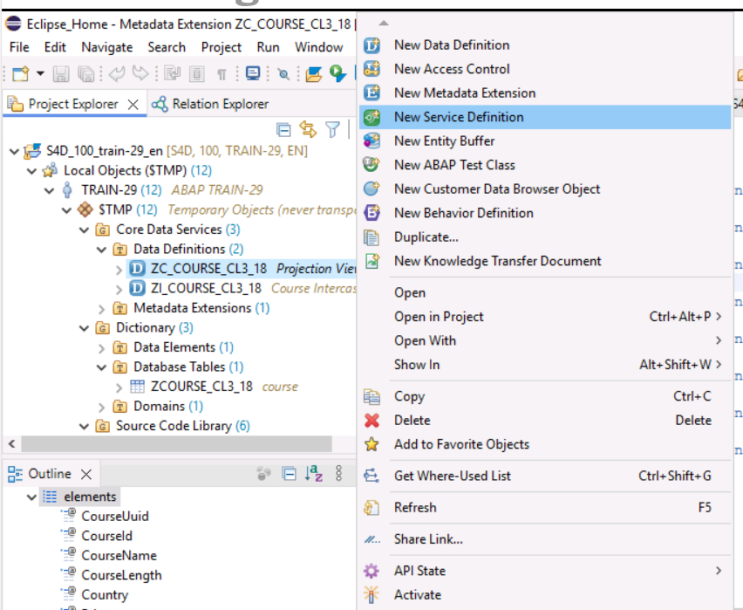Expand the ZC_COURSE_CL3_18 tree item
Viewport: 743px width, 610px height.
[x=119, y=270]
